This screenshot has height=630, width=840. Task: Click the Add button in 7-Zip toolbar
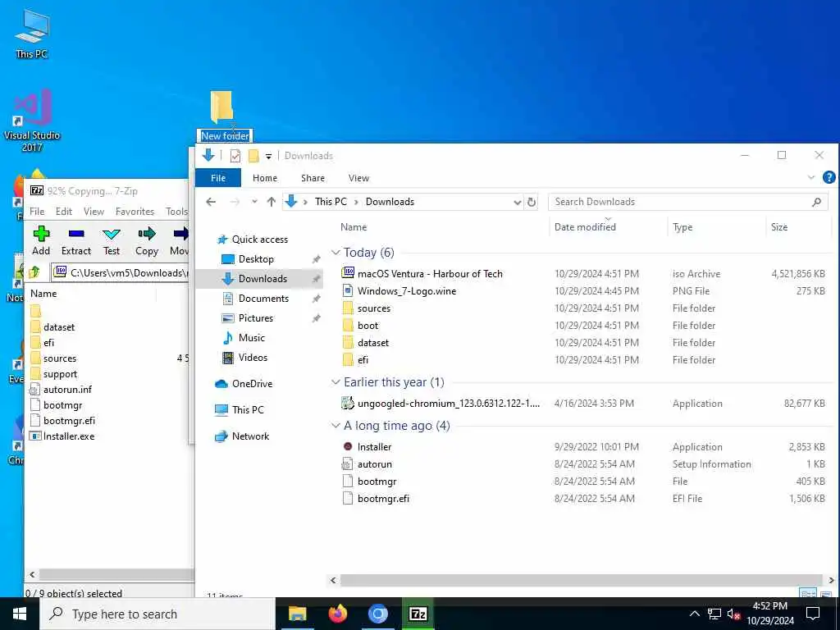click(x=41, y=240)
